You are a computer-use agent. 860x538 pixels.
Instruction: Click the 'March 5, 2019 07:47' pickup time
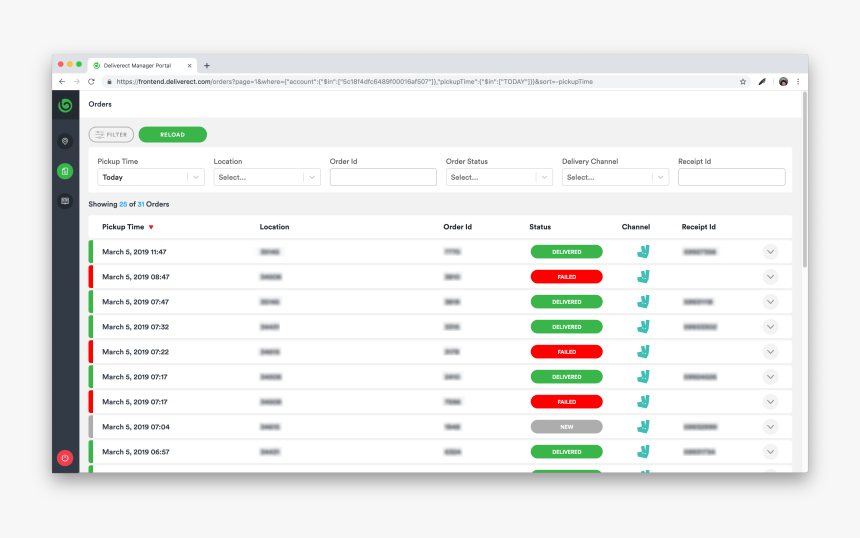click(135, 302)
